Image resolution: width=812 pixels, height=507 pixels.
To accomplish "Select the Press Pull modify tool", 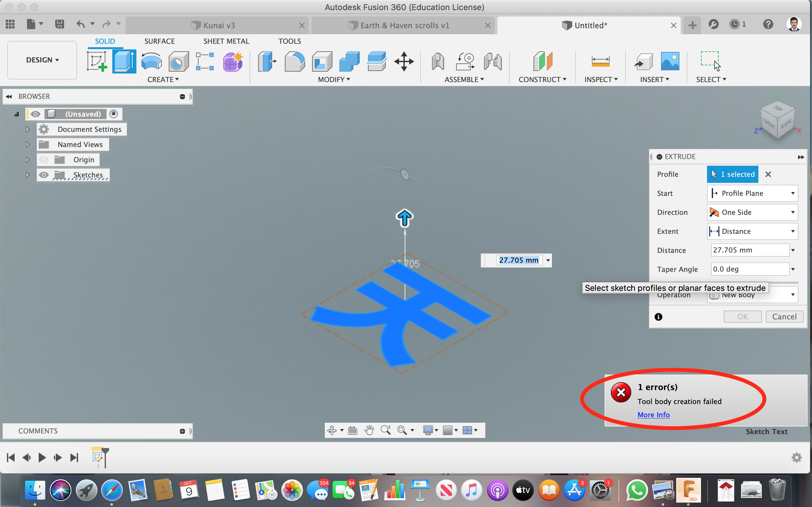I will tap(267, 61).
